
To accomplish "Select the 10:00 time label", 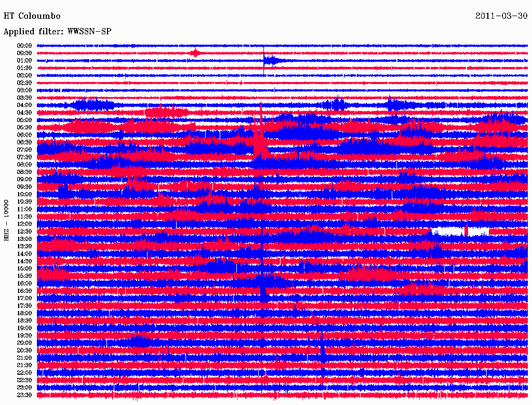I will 24,194.
